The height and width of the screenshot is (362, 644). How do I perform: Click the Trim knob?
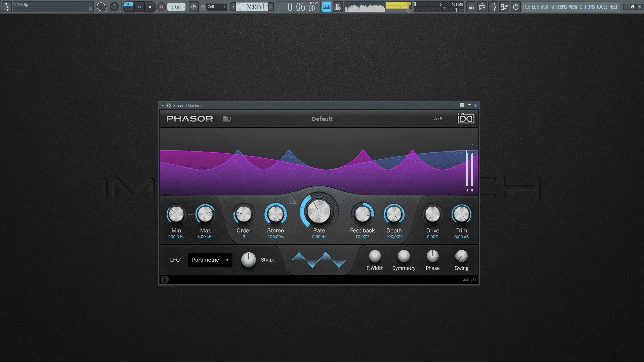click(x=462, y=214)
